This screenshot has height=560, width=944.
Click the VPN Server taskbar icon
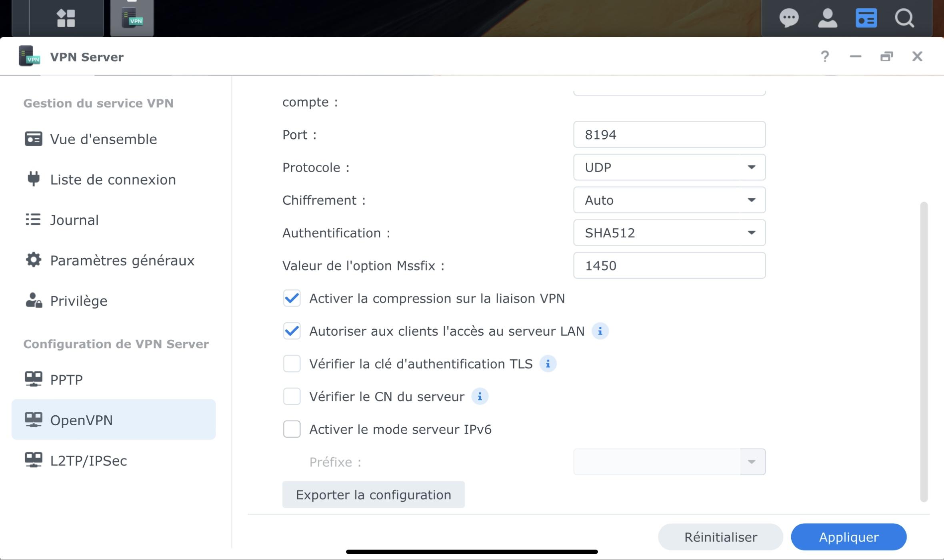click(x=132, y=18)
